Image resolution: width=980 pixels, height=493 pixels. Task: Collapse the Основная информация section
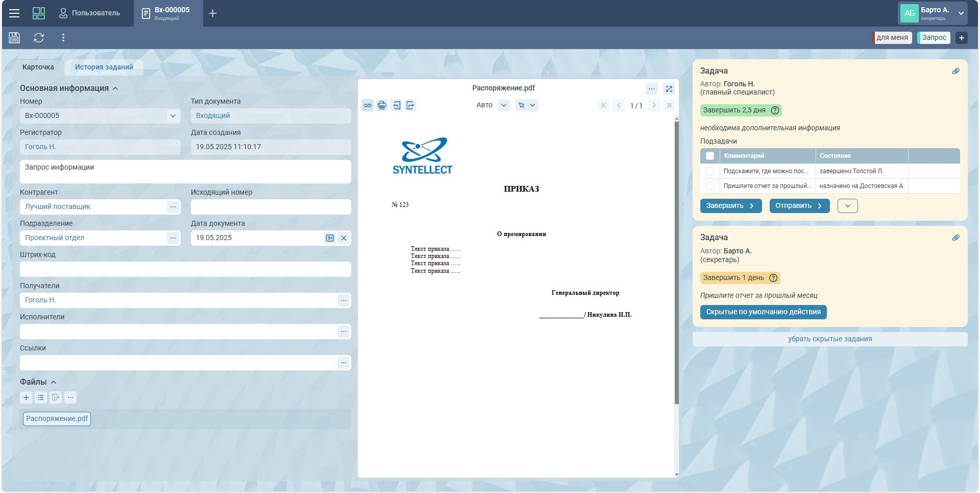[115, 88]
